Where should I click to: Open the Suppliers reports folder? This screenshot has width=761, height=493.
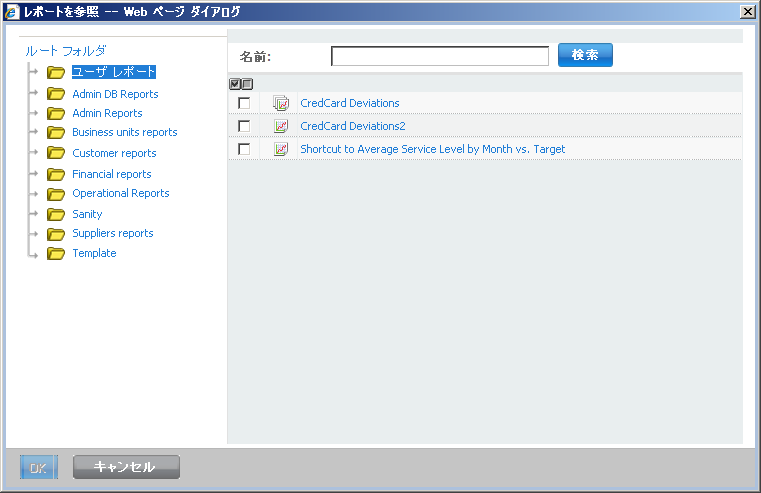pos(113,233)
